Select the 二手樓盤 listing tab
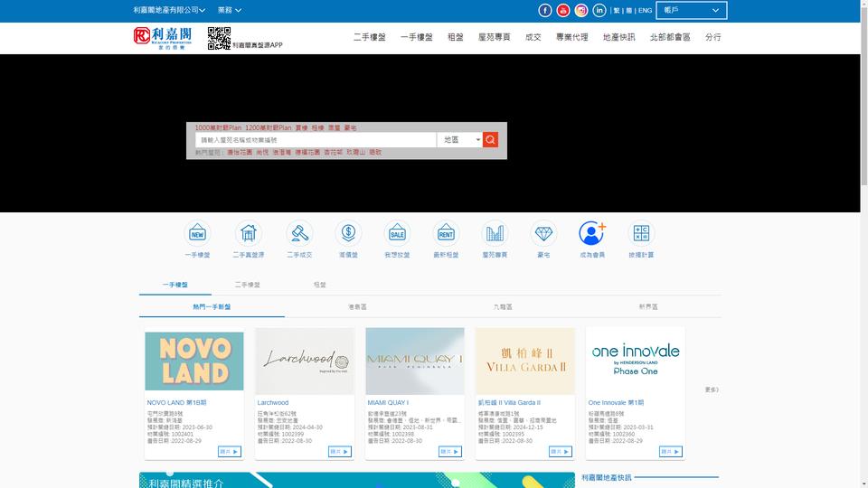Viewport: 868px width, 488px height. [247, 285]
